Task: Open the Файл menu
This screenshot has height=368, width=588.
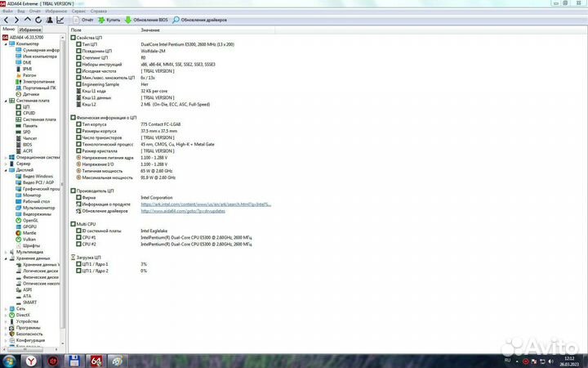Action: [7, 11]
